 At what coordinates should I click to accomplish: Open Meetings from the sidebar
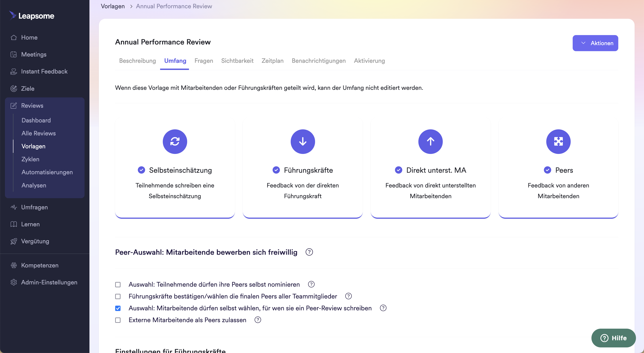(34, 55)
